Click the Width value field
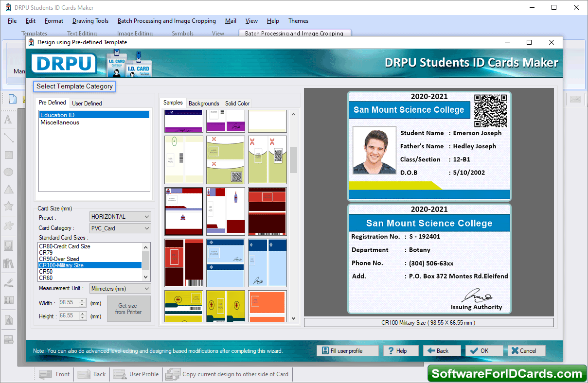This screenshot has height=383, width=588. pyautogui.click(x=69, y=303)
